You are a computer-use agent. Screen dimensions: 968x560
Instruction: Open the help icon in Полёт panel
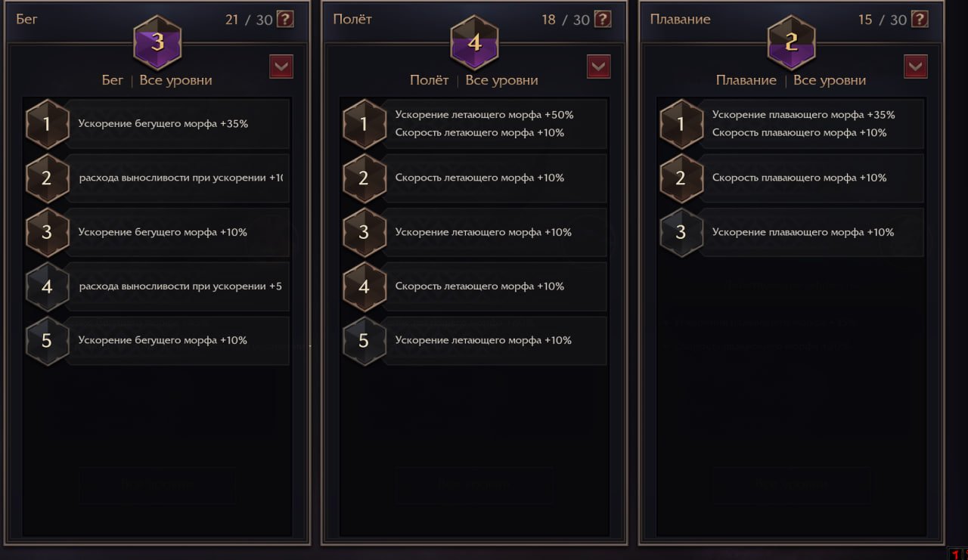click(602, 19)
